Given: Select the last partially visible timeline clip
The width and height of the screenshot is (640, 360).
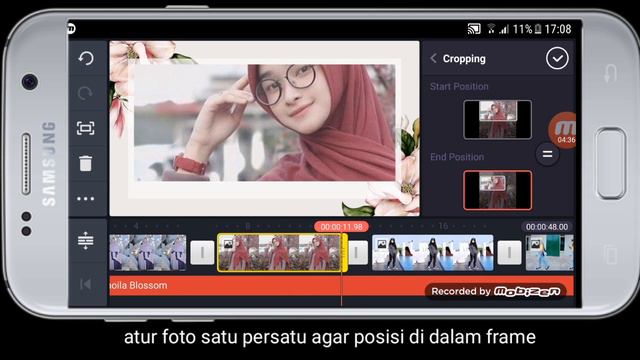Looking at the screenshot, I should coord(549,253).
